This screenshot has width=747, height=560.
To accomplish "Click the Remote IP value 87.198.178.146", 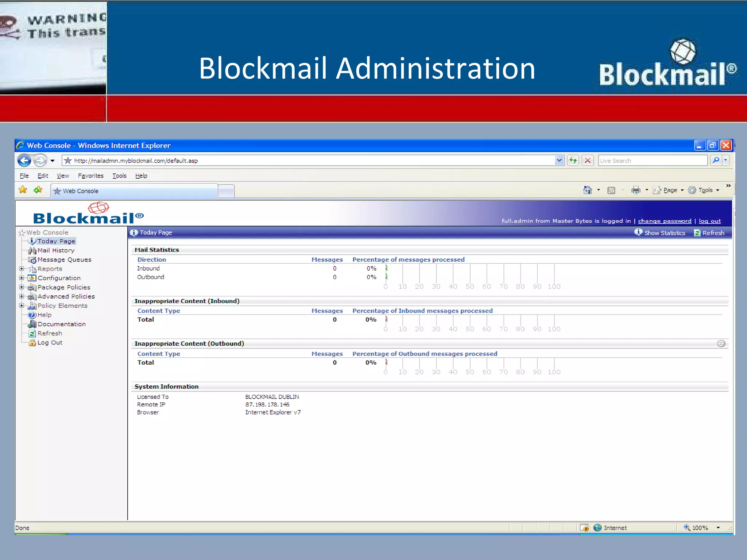I will point(267,404).
